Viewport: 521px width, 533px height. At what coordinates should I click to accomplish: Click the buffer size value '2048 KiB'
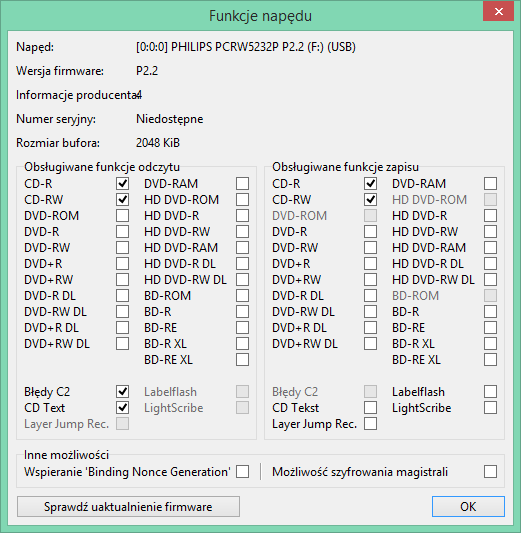click(x=158, y=143)
